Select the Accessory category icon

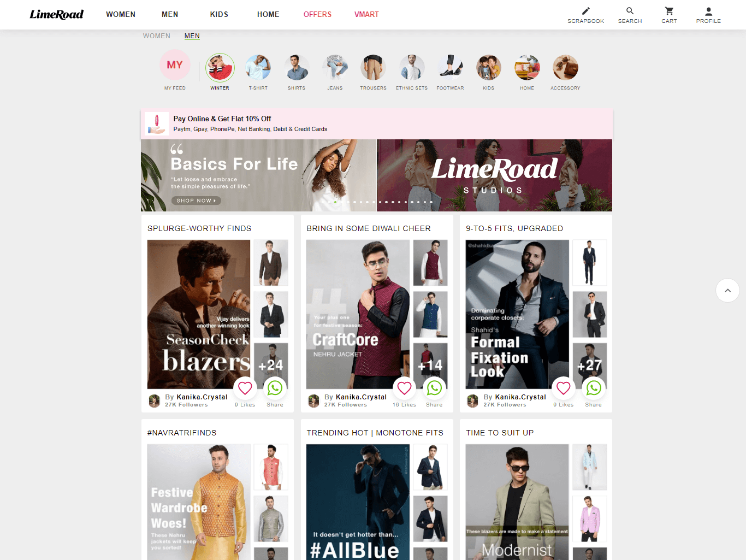(x=565, y=68)
